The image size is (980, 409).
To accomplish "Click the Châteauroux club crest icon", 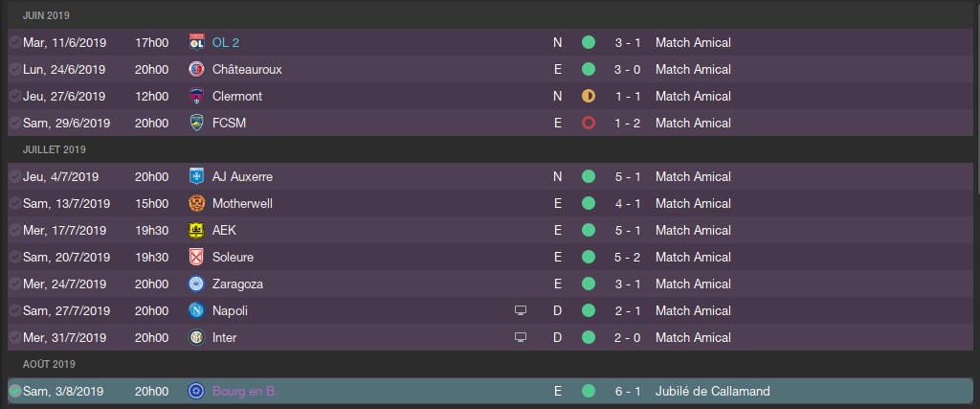I will click(x=196, y=69).
